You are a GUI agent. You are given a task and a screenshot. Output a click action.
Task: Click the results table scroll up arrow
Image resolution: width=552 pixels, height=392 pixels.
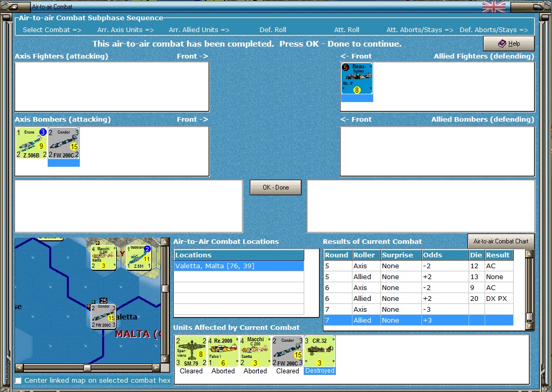coord(529,254)
